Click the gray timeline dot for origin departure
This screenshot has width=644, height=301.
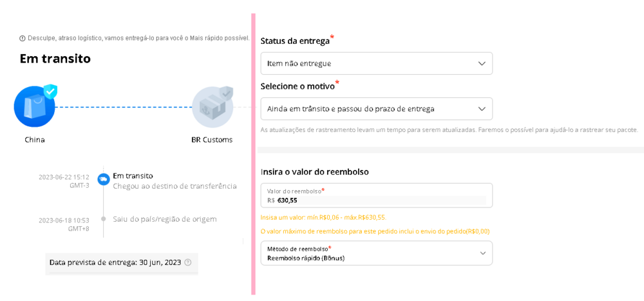[x=103, y=219]
